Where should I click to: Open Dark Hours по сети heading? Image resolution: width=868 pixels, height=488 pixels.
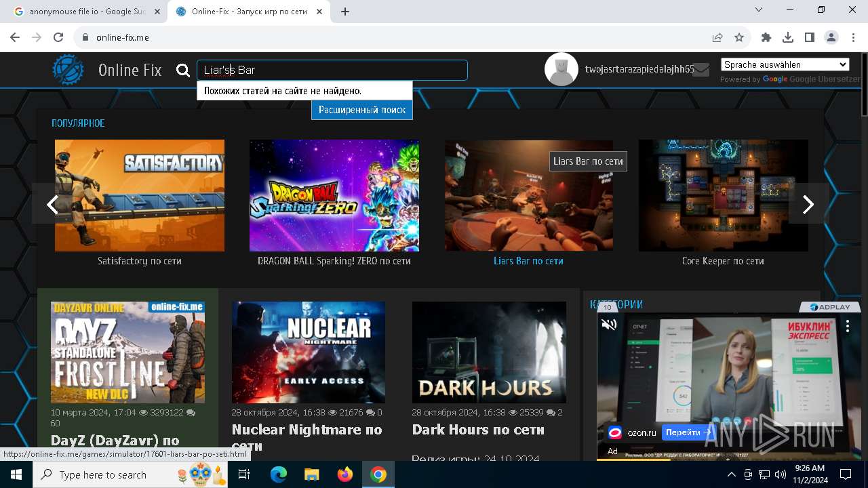tap(478, 430)
